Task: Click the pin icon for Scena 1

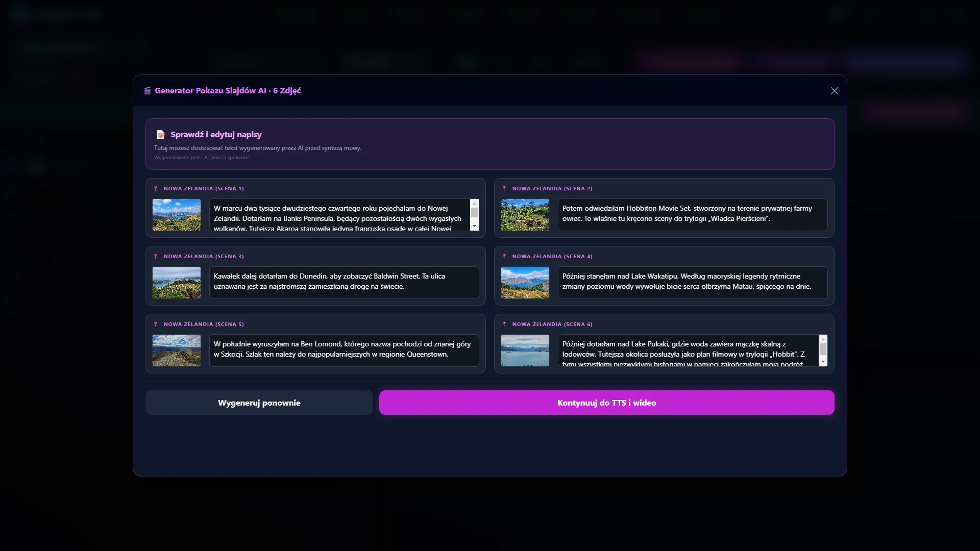Action: click(156, 189)
